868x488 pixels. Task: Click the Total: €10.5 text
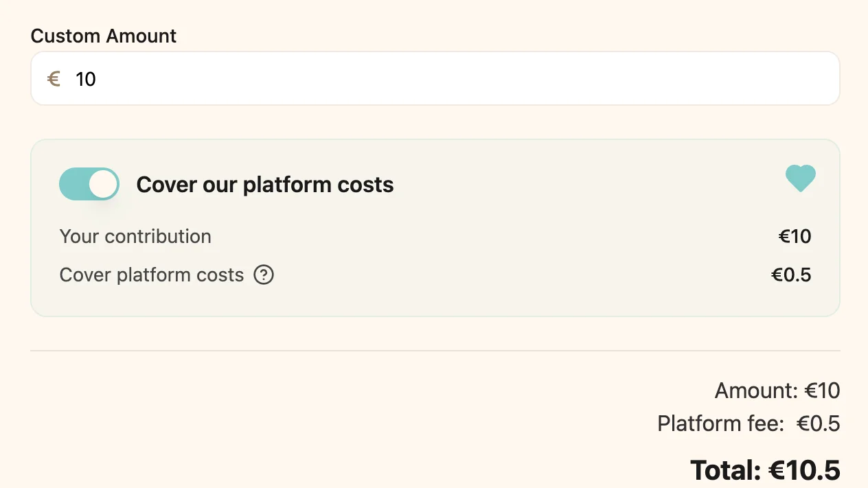pos(765,471)
